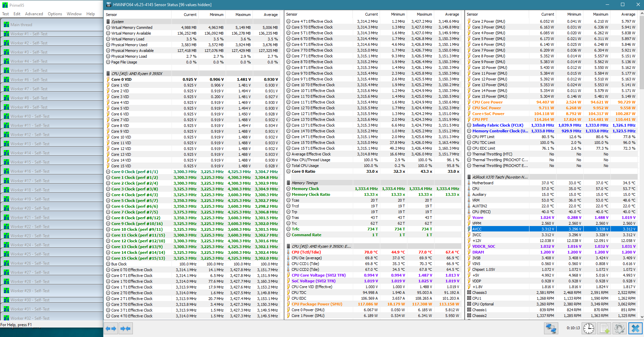Click the chip icon beside ASRock X370 Taichi
This screenshot has width=644, height=337.
click(469, 177)
